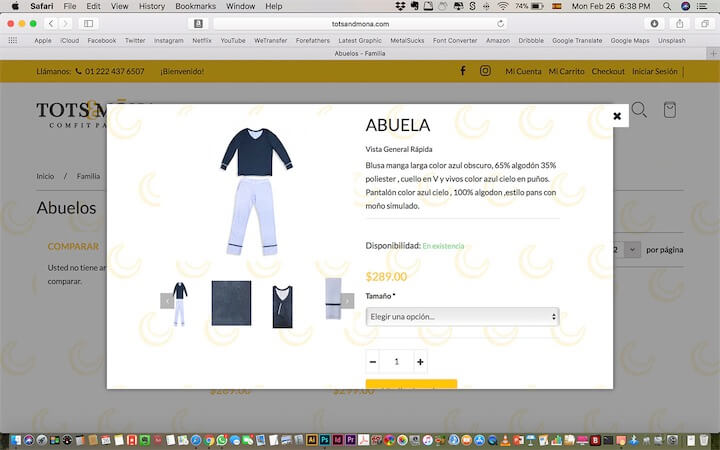Reload the page in Safari address bar

click(500, 23)
